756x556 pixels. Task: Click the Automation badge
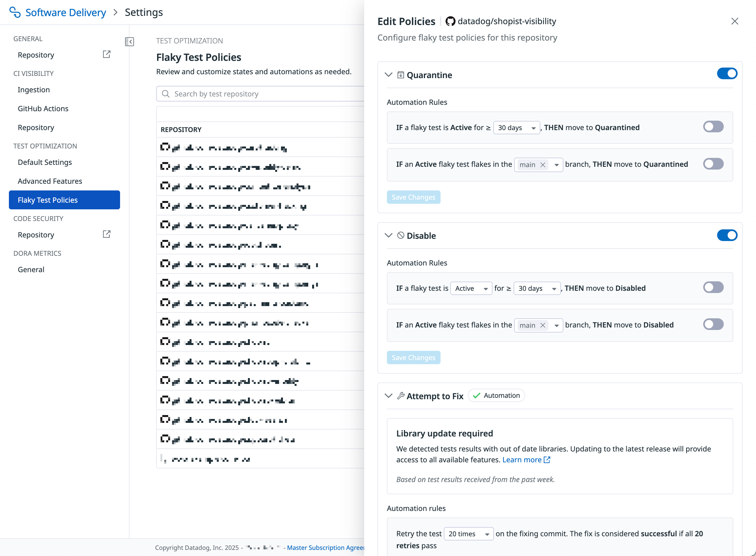[496, 396]
